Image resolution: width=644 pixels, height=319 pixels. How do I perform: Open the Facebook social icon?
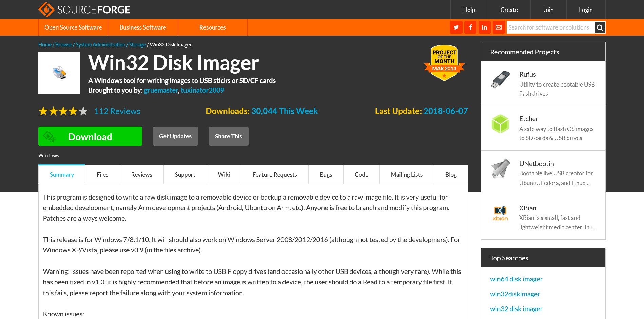pos(470,27)
